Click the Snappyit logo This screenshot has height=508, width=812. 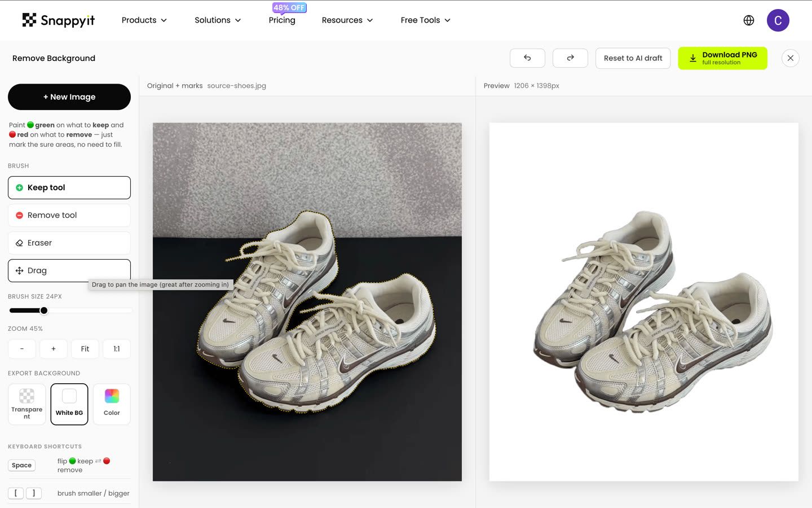tap(58, 20)
